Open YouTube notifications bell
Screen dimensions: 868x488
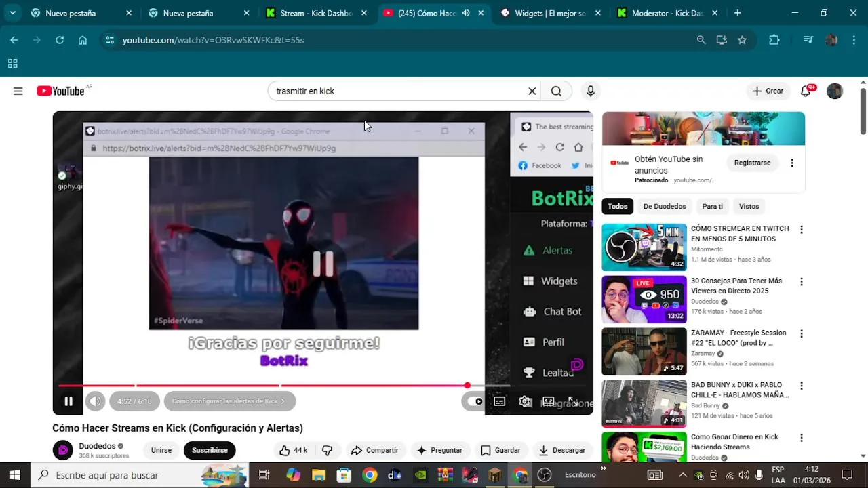(x=806, y=91)
